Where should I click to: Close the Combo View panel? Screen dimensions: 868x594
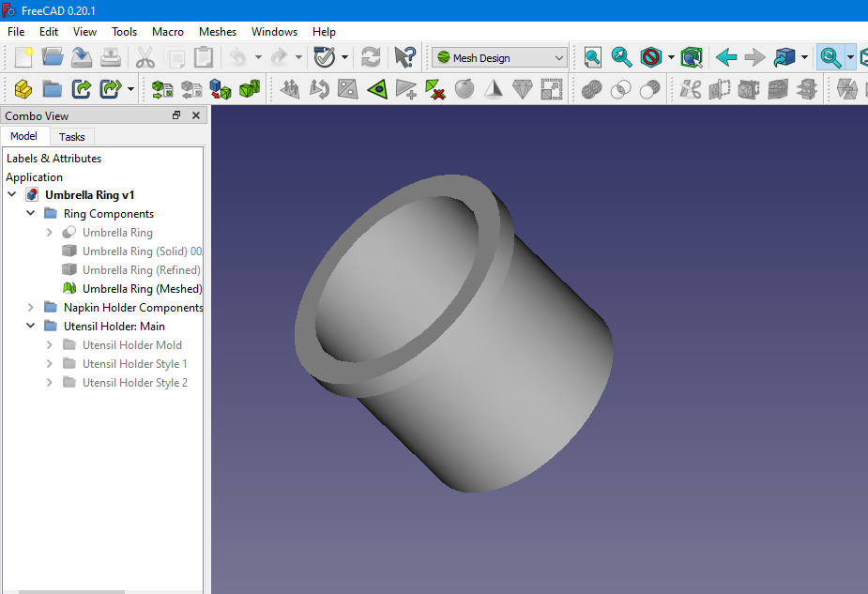(x=196, y=115)
